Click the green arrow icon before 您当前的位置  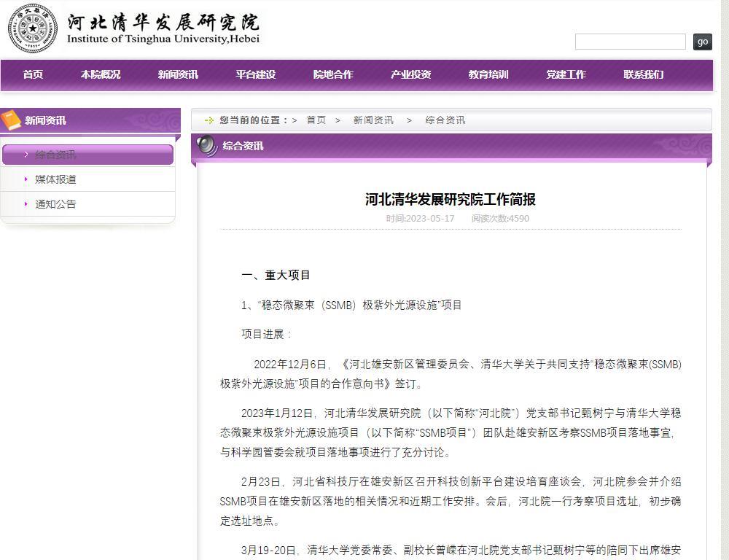coord(209,120)
